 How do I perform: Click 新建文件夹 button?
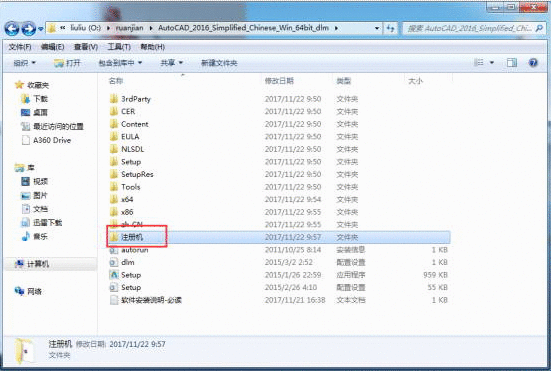coord(219,63)
